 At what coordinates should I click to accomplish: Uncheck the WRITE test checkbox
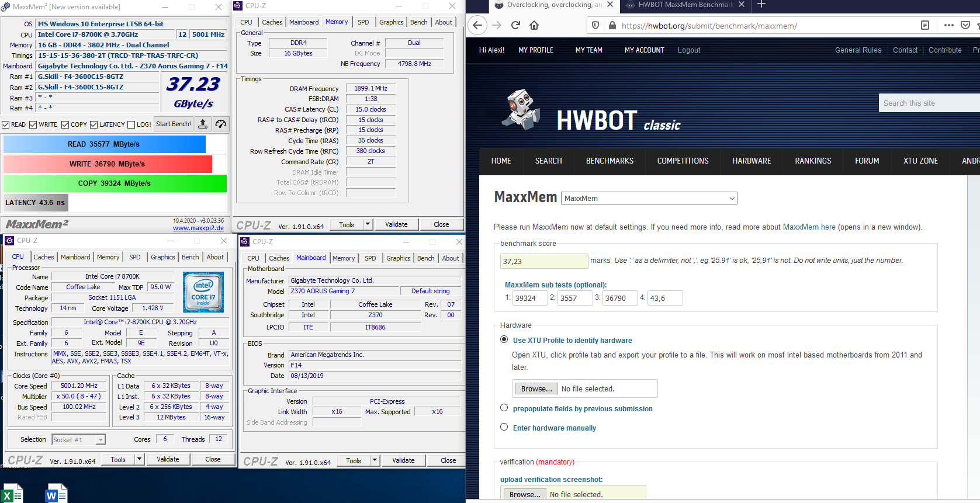point(33,124)
